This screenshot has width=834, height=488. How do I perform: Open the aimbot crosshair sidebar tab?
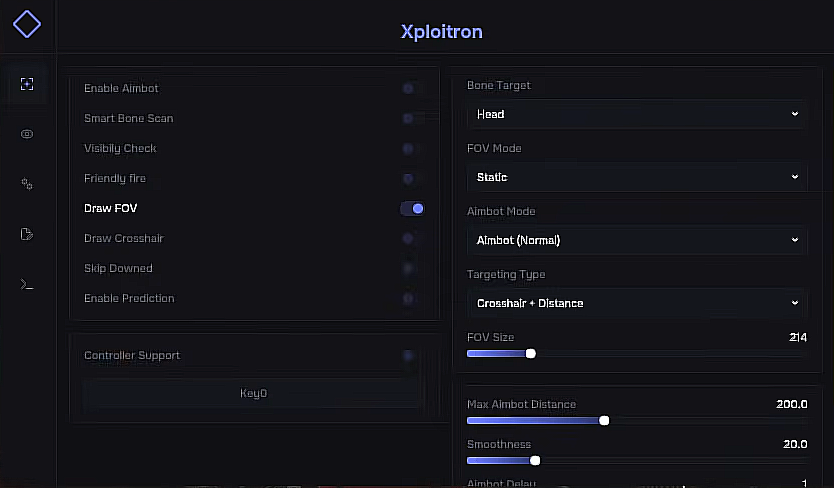[27, 84]
